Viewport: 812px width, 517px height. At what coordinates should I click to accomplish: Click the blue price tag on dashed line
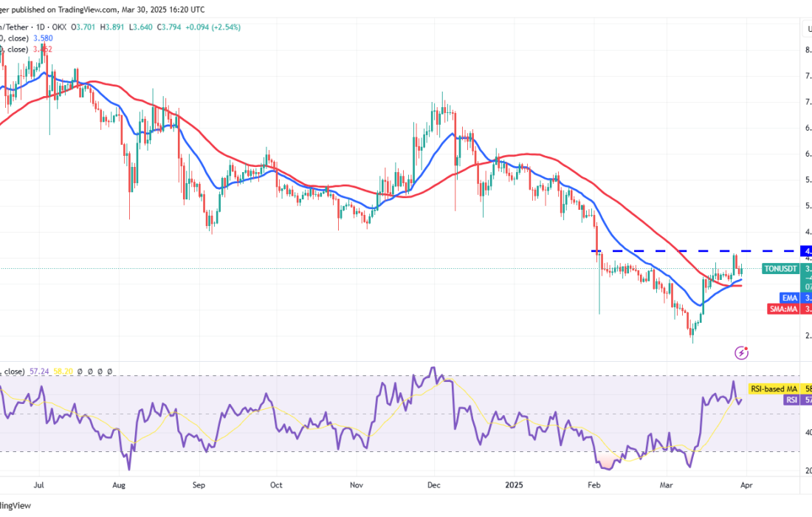pos(806,251)
